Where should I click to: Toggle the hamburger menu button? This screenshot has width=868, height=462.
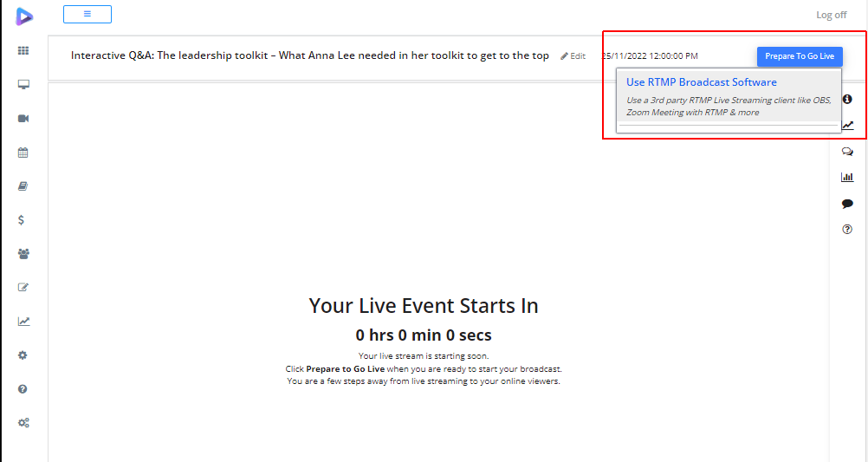(87, 15)
